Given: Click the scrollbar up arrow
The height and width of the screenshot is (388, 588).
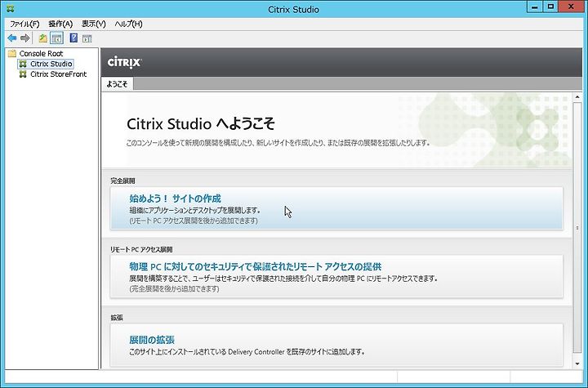Looking at the screenshot, I should click(x=577, y=97).
